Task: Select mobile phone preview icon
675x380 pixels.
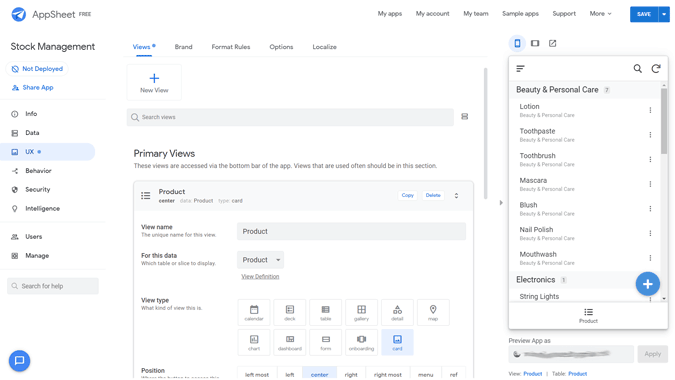Action: click(x=517, y=43)
